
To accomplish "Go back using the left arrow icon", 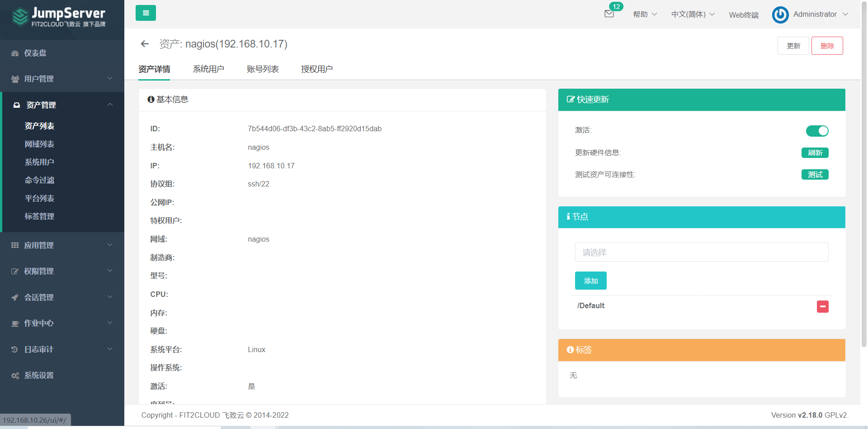I will coord(145,44).
